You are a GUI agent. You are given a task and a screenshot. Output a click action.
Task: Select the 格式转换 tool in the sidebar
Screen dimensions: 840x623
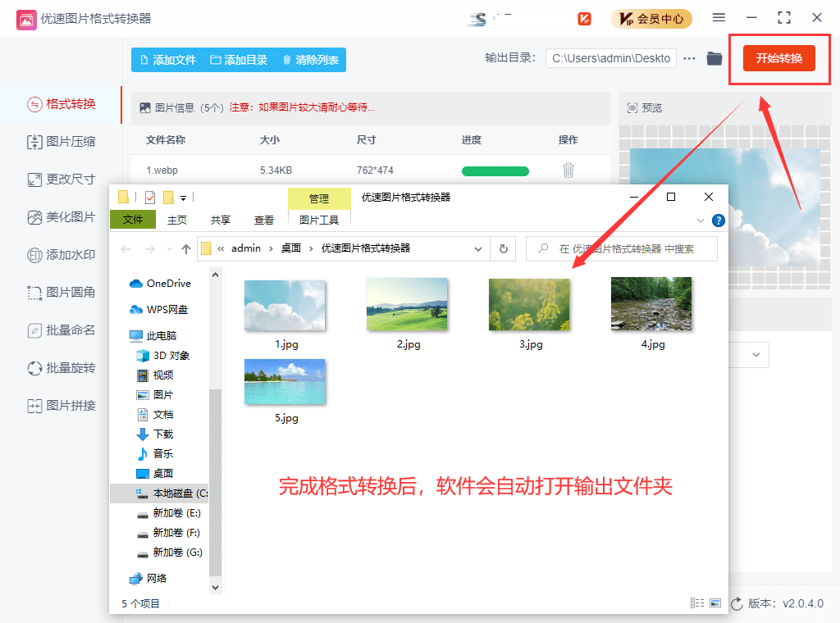62,105
